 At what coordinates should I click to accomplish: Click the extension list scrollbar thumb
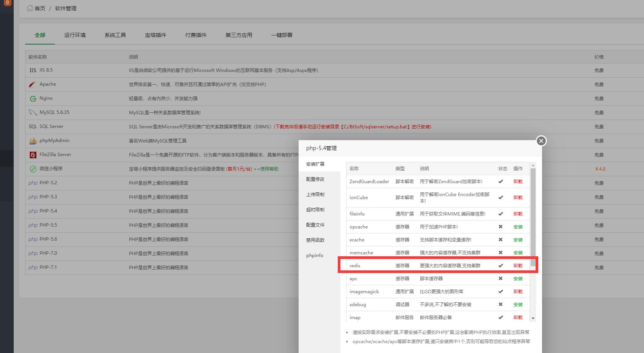point(533,217)
